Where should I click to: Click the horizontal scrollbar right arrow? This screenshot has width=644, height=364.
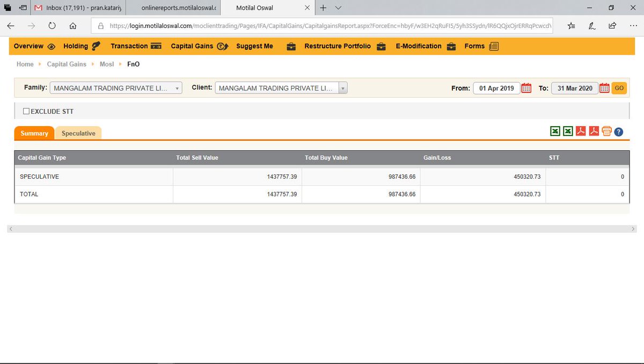click(x=633, y=229)
